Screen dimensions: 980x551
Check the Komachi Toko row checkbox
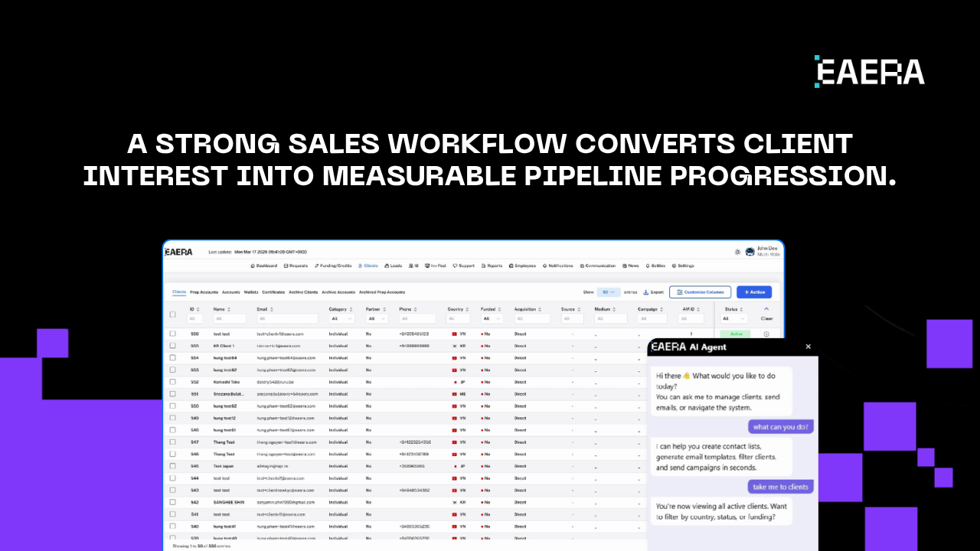click(x=172, y=382)
